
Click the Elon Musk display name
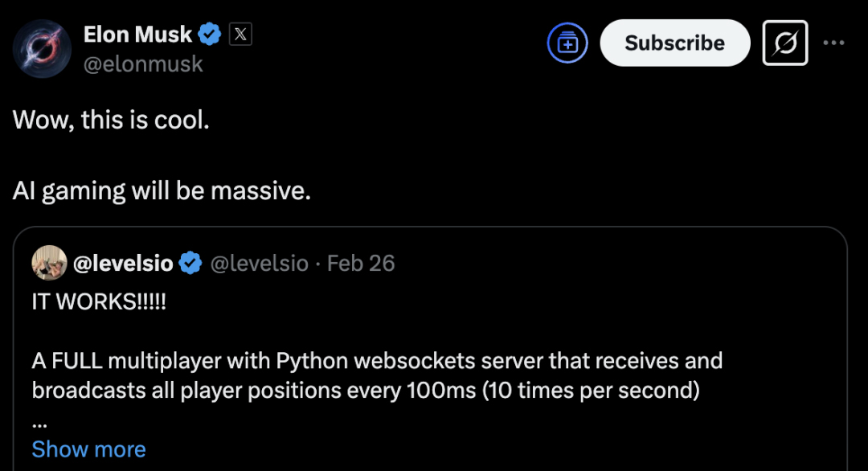click(x=138, y=35)
